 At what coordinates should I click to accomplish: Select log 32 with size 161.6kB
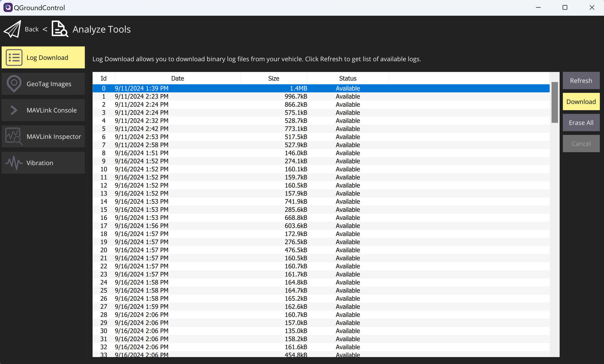pyautogui.click(x=321, y=347)
